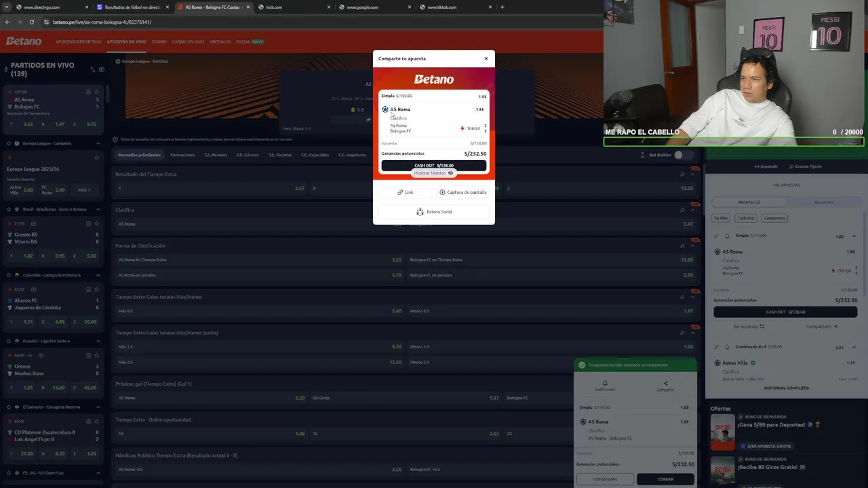Copy the bet Link in share dialog
This screenshot has height=488, width=868.
click(x=406, y=192)
